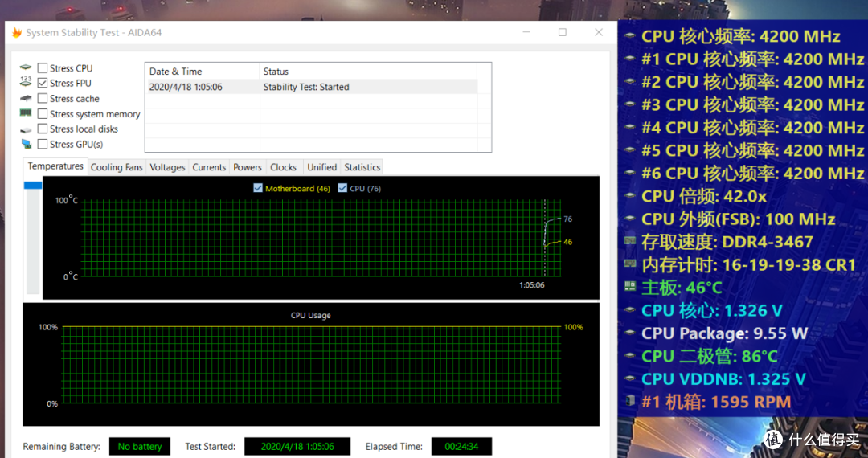The height and width of the screenshot is (458, 868).
Task: Switch to the Cooling Fans tab
Action: click(117, 167)
